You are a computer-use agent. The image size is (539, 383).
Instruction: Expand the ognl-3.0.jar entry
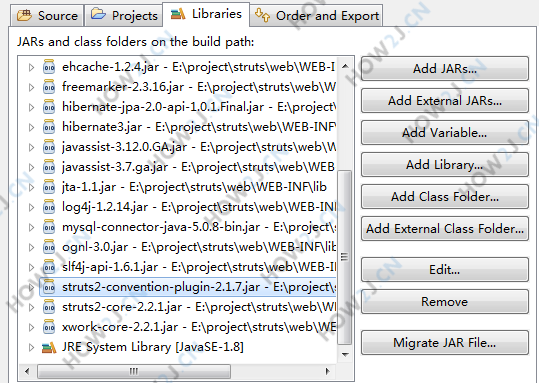pos(31,247)
